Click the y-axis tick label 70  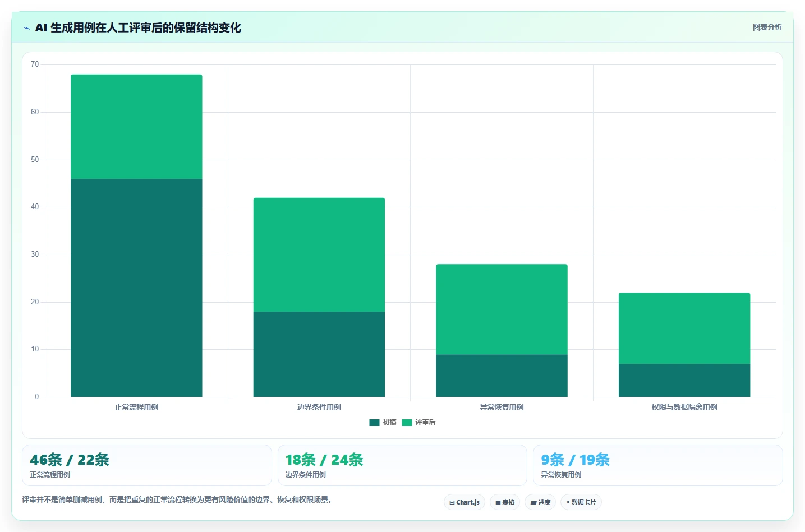pos(35,64)
